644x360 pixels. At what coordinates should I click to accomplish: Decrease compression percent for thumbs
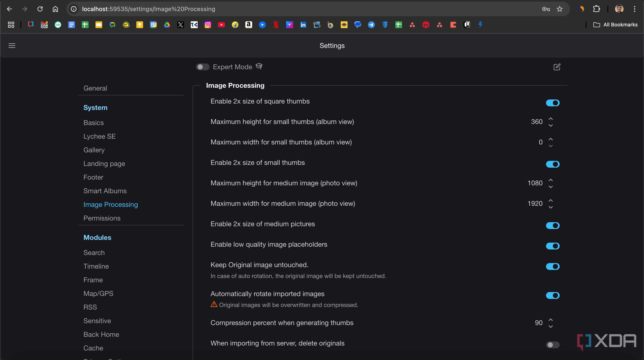tap(551, 327)
